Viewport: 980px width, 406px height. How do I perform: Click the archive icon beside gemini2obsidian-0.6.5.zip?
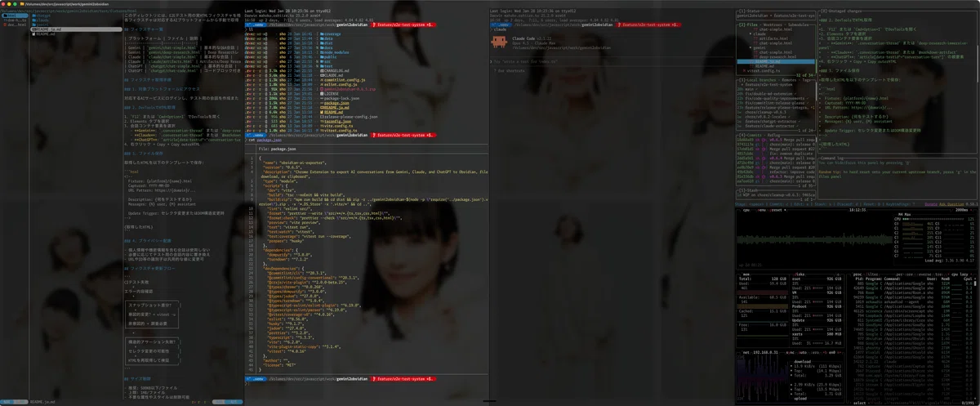coord(322,89)
